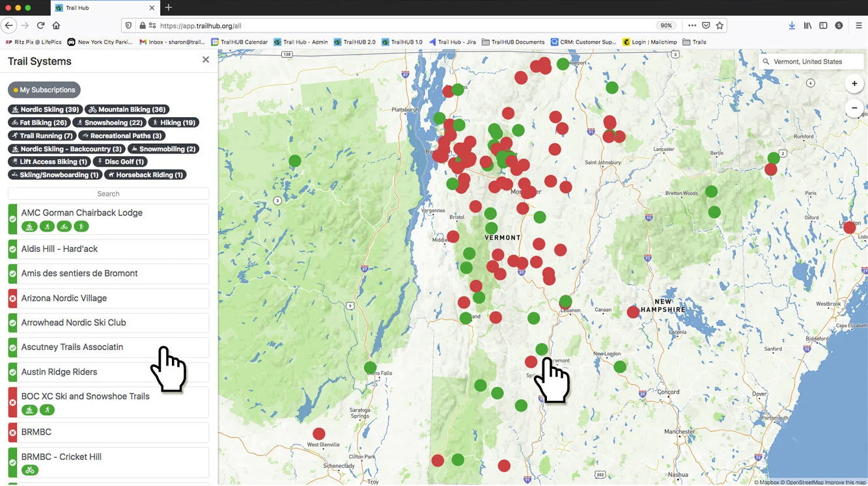
Task: Filter by Snowmobiling (2)
Action: tap(163, 149)
